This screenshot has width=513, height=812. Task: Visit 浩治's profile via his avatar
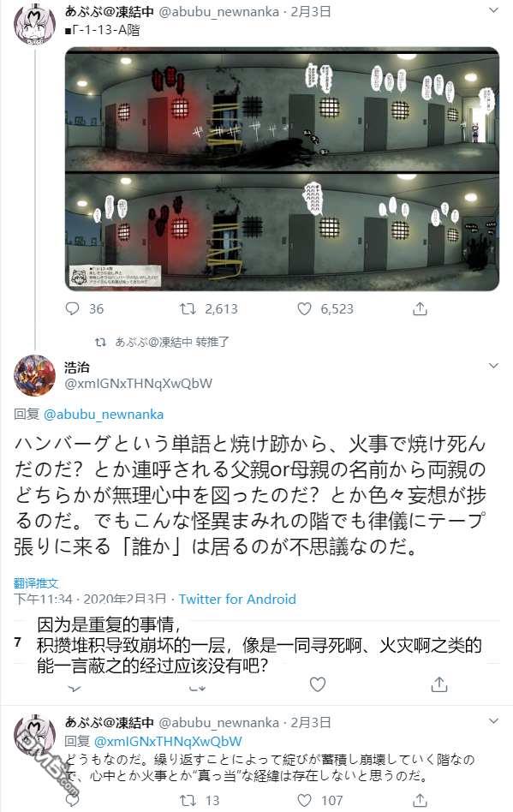pyautogui.click(x=34, y=375)
